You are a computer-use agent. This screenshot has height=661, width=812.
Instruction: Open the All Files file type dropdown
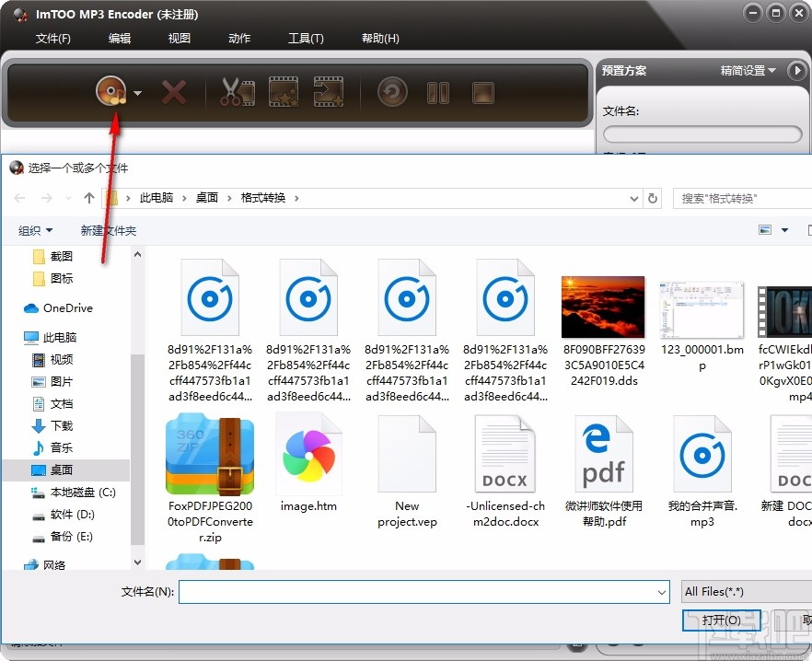coord(746,592)
